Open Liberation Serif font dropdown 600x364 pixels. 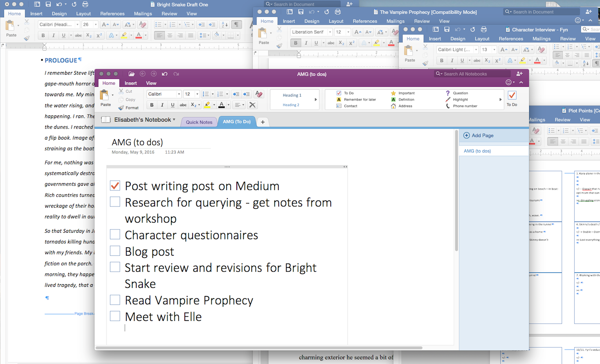(x=330, y=32)
